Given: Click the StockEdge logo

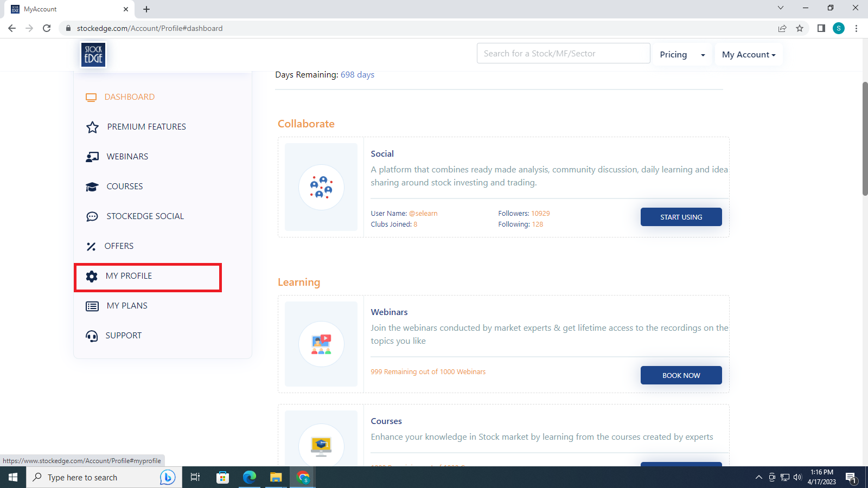Looking at the screenshot, I should coord(93,55).
